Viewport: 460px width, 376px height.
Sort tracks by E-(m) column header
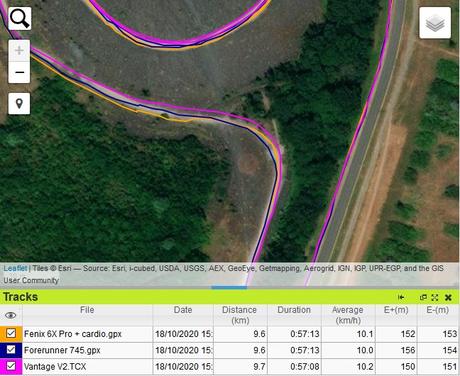click(438, 315)
